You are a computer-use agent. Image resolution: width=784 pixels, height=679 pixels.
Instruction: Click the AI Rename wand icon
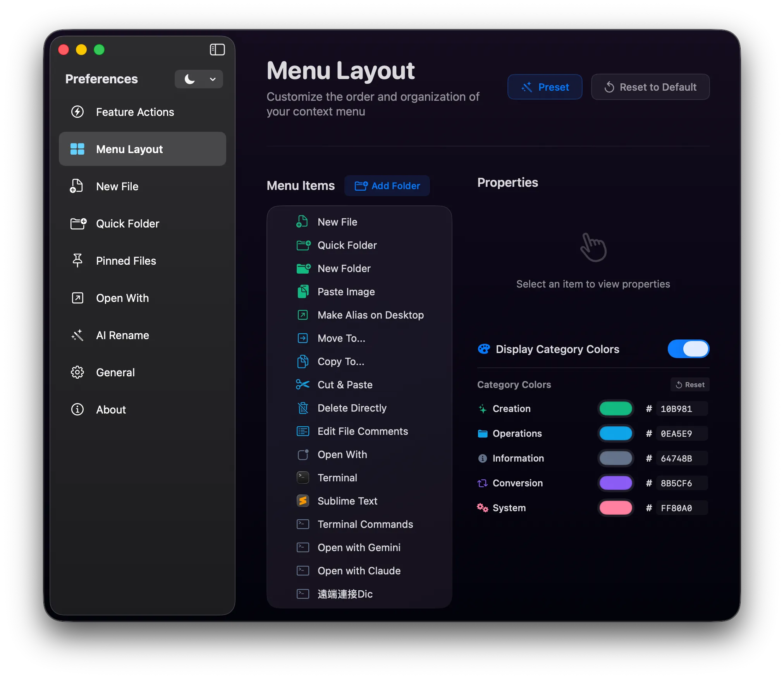77,335
